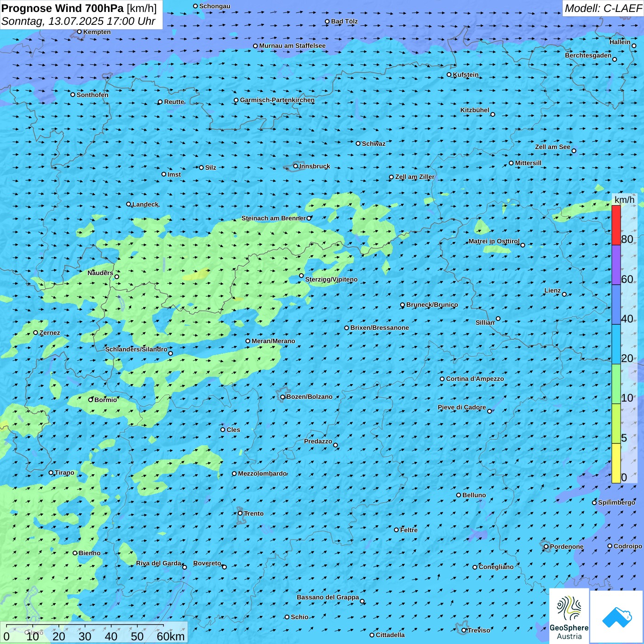Click the Treviso city marker
The image size is (644, 644).
pos(464,630)
